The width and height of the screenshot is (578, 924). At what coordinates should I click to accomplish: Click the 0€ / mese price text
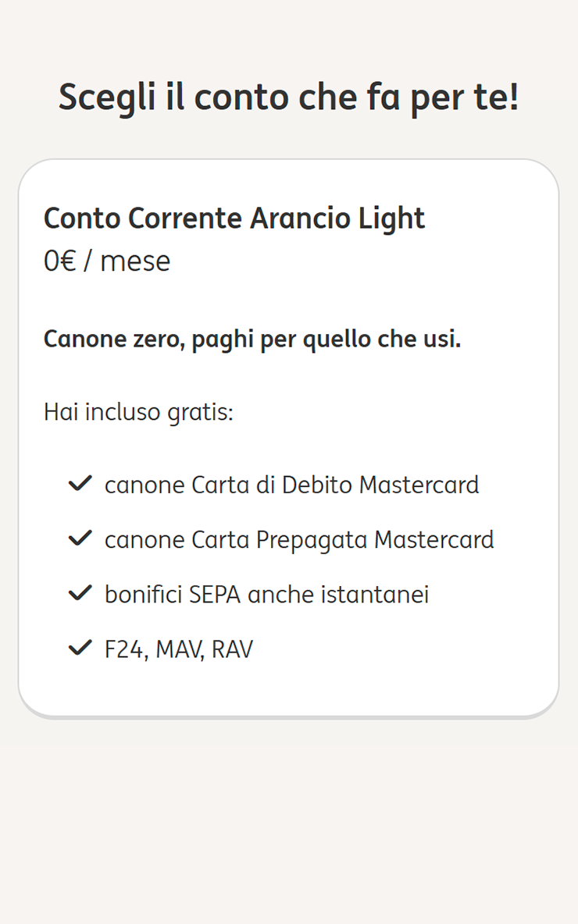107,261
